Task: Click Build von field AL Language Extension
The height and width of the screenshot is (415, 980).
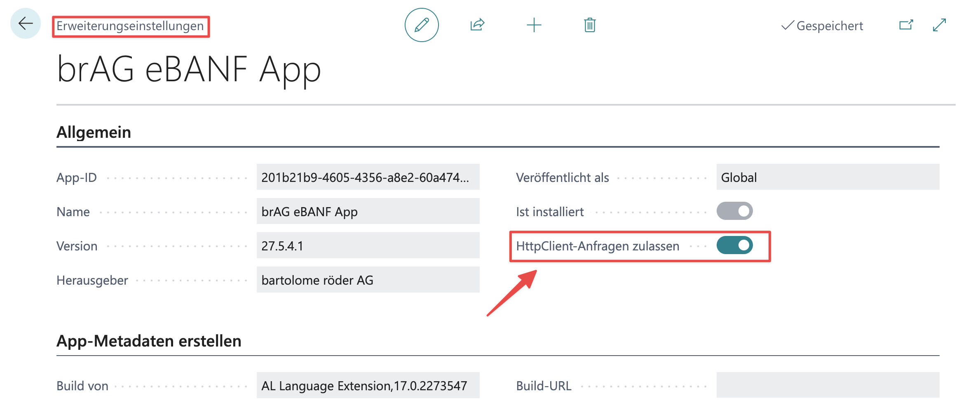Action: pyautogui.click(x=368, y=385)
